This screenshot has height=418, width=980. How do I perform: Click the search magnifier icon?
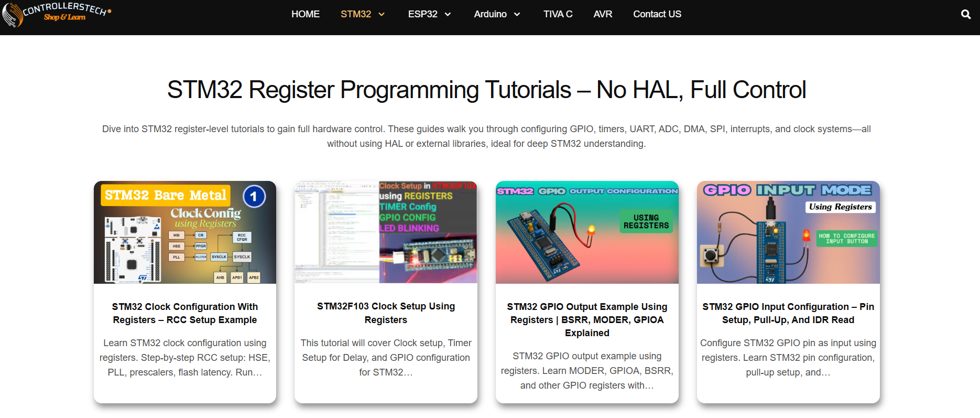965,15
